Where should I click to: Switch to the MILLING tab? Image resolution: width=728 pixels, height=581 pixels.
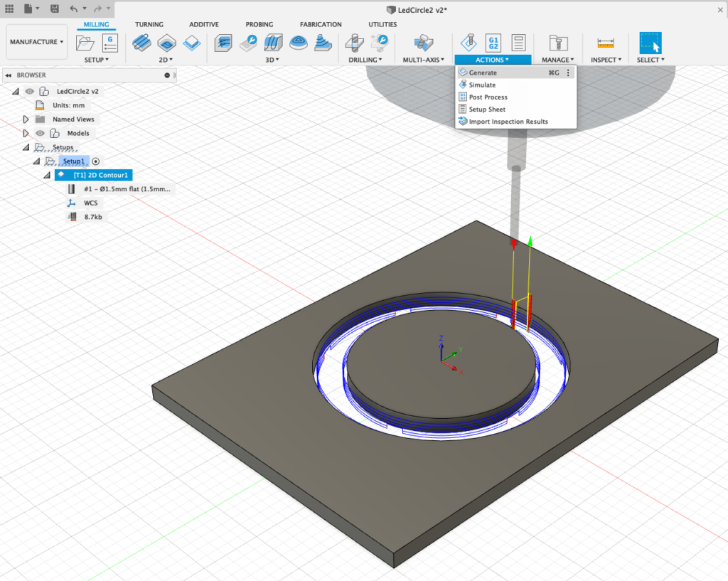pos(96,24)
